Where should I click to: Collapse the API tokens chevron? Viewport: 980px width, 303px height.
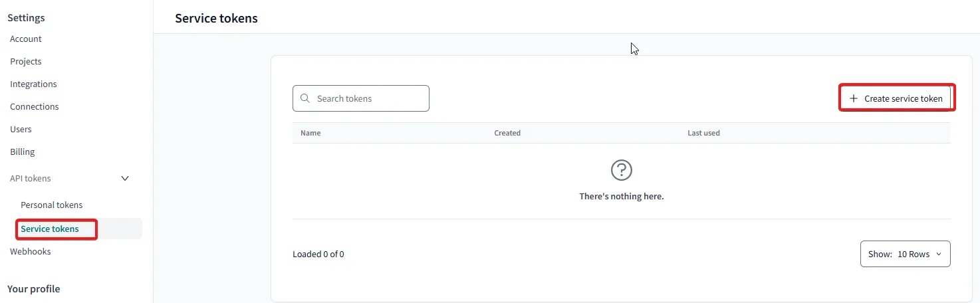coord(124,178)
